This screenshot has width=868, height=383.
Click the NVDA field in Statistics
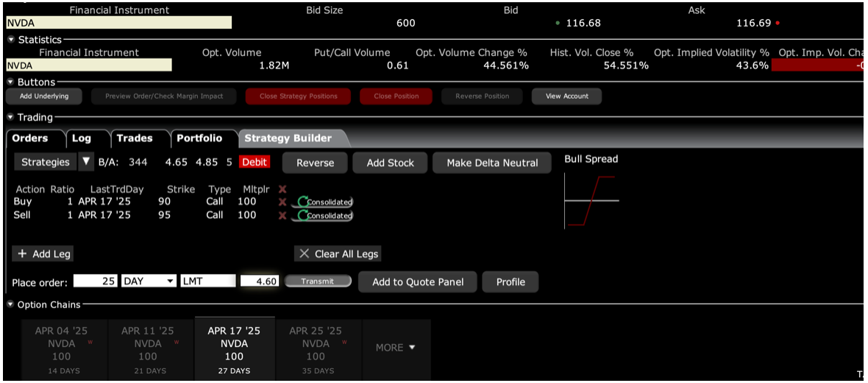[88, 66]
